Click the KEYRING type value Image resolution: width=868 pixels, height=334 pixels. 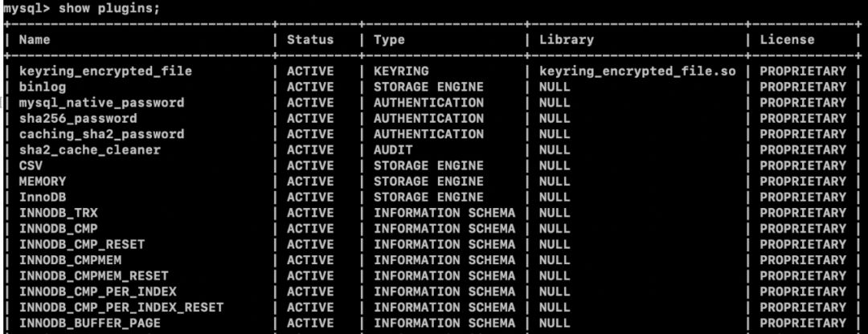coord(401,71)
